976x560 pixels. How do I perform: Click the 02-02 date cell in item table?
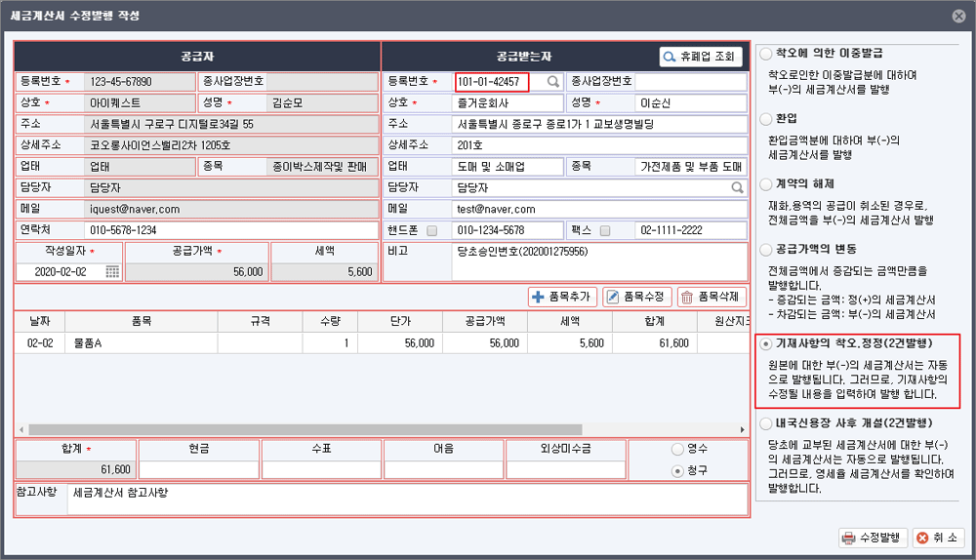tap(40, 343)
